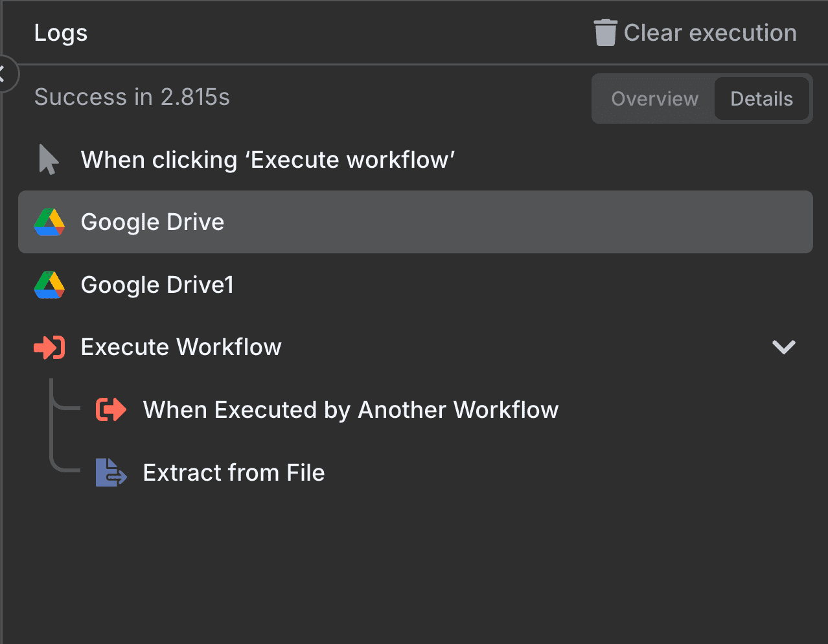This screenshot has width=828, height=644.
Task: Select the Google Drive node icon
Action: click(49, 222)
